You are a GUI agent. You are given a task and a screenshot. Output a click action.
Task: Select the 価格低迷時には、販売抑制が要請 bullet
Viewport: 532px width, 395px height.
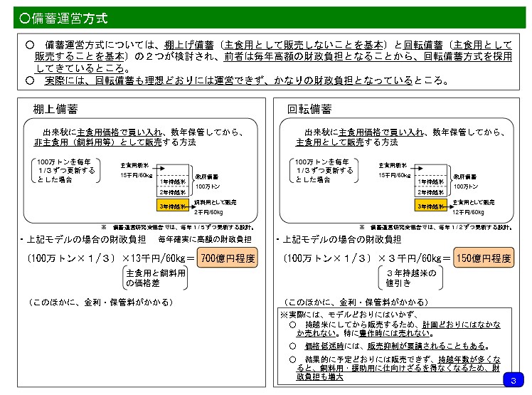tap(389, 346)
